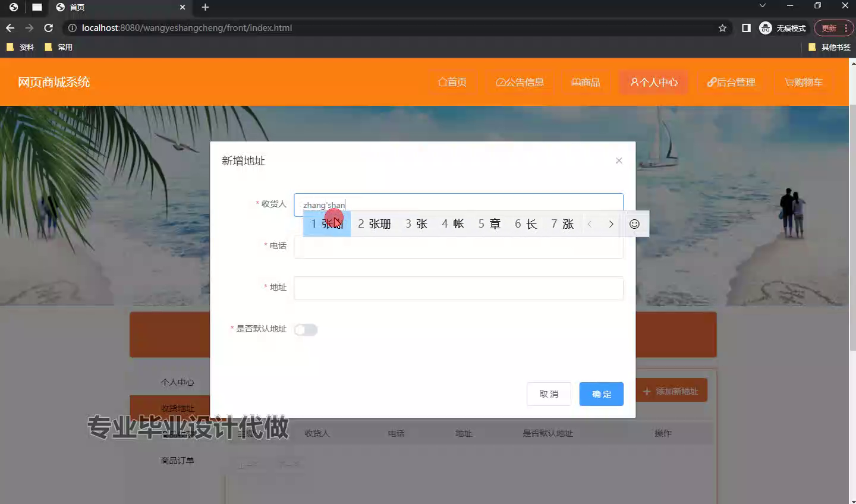Open the 个人中心 navigation item
Screen dimensions: 856x504
point(654,82)
